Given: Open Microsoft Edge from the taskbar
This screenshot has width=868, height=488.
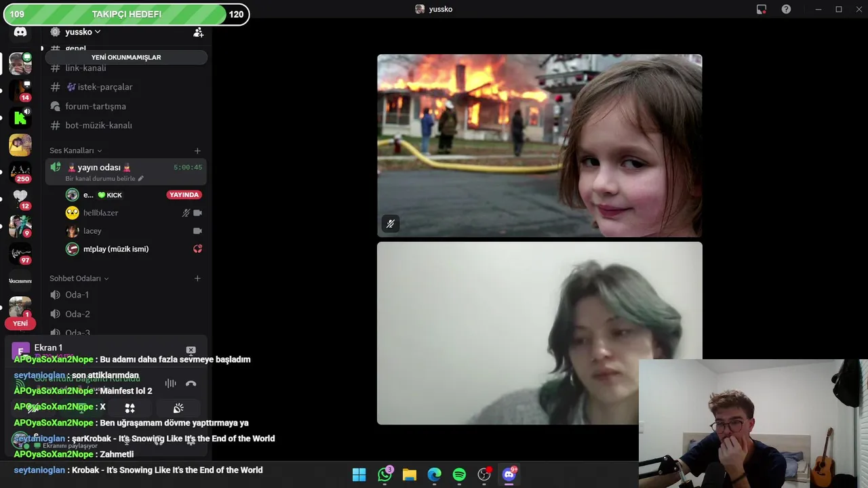Looking at the screenshot, I should click(x=434, y=474).
